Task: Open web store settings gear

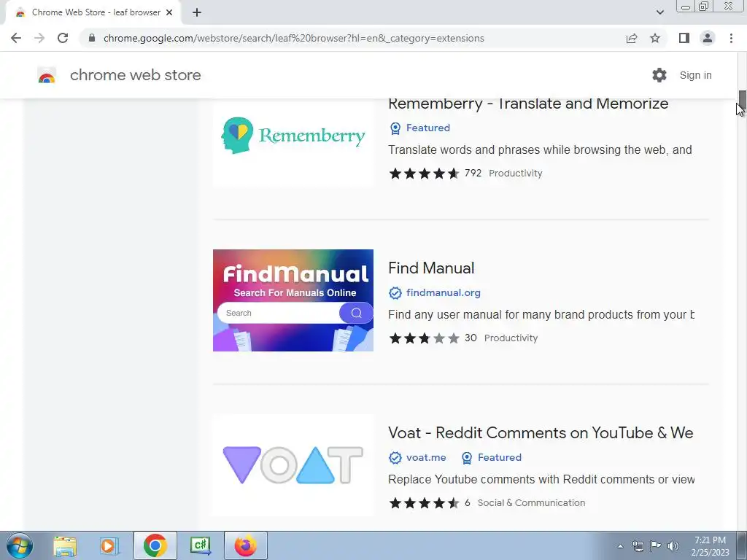Action: coord(659,75)
